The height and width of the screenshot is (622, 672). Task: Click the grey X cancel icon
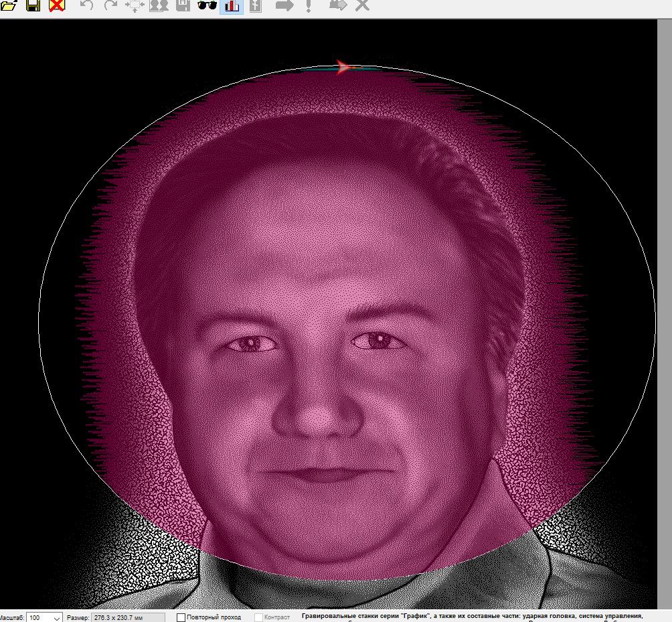coord(362,5)
